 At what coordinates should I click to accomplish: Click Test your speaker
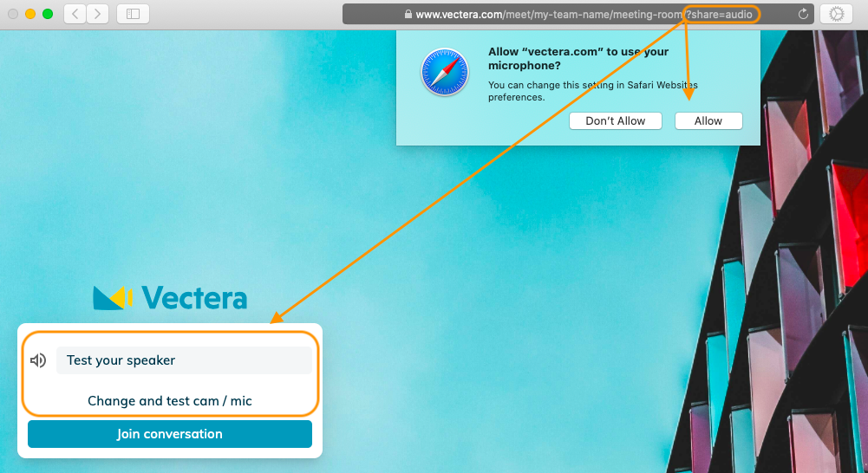pyautogui.click(x=184, y=360)
